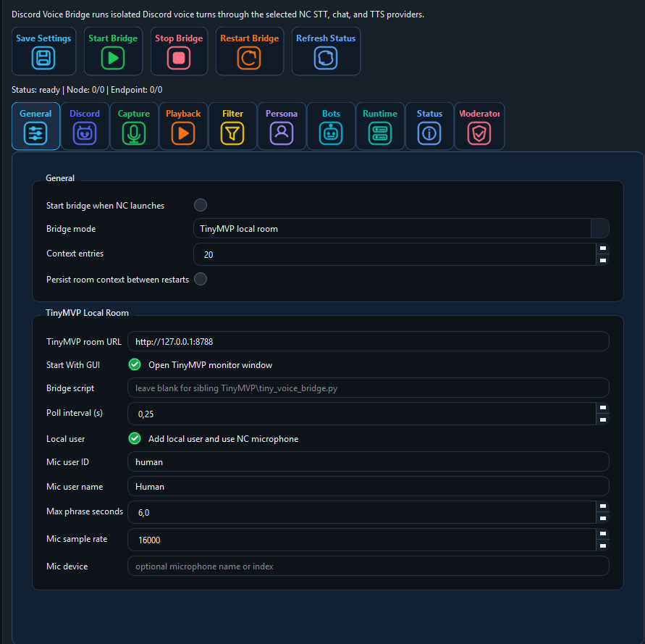Click the Refresh Status label

point(326,38)
